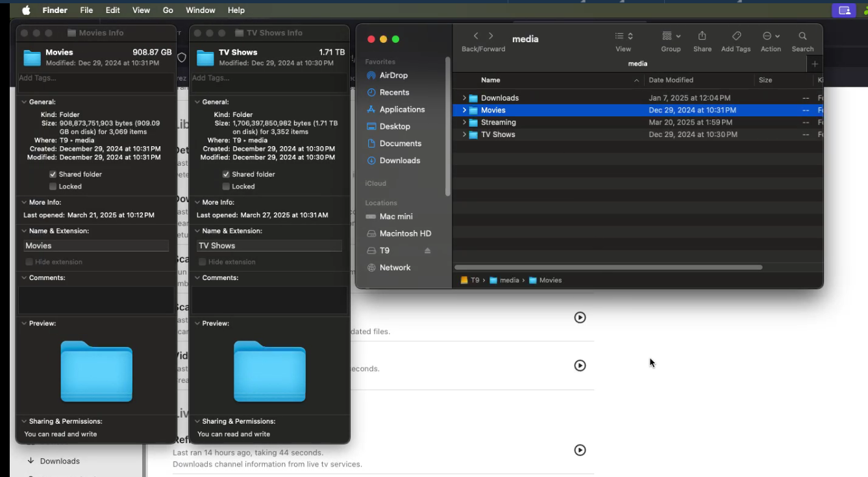Enable Locked checkbox in TV Shows Info
Screen dimensions: 868x477
226,187
